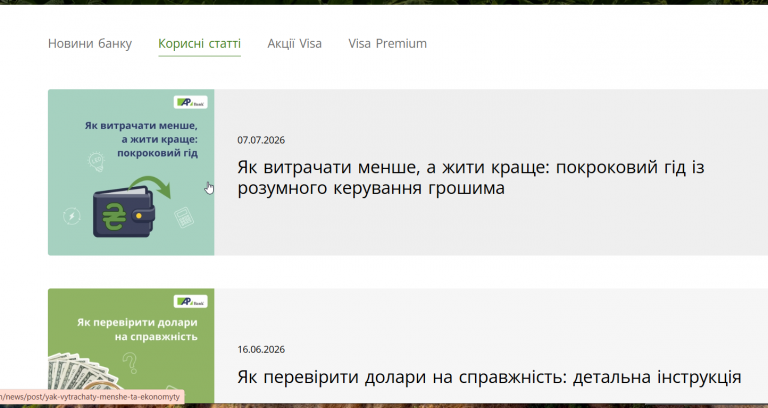Image resolution: width=768 pixels, height=408 pixels.
Task: Click the AP Bank logo on dollars thumbnail
Action: [191, 301]
